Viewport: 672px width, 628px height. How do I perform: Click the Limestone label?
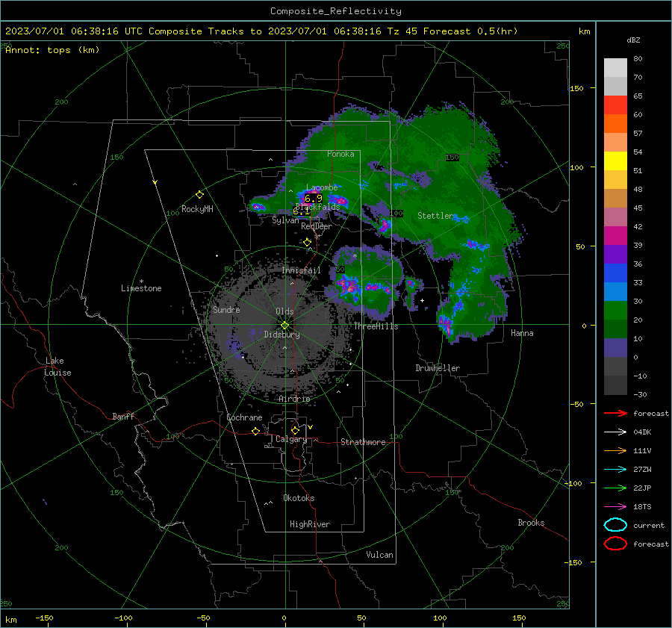click(x=141, y=288)
